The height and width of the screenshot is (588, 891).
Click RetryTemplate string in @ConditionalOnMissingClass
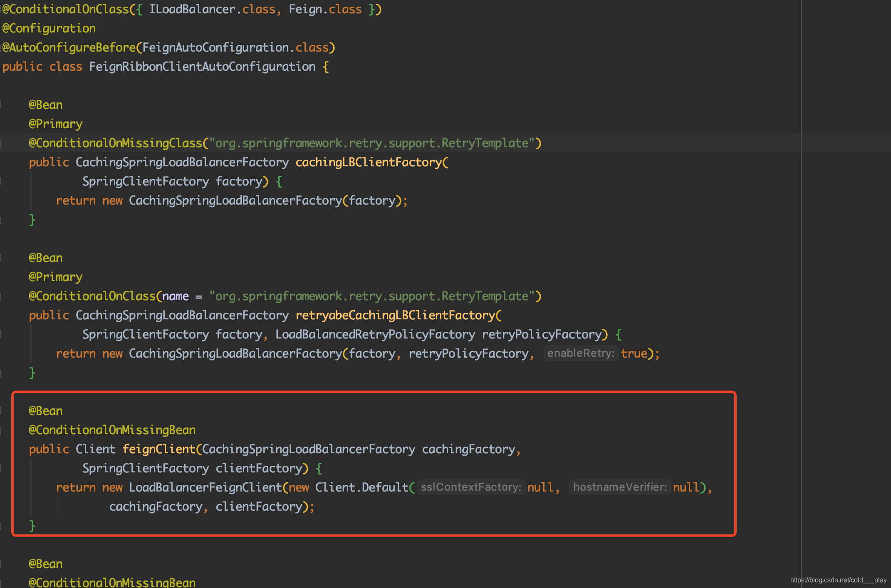[371, 143]
